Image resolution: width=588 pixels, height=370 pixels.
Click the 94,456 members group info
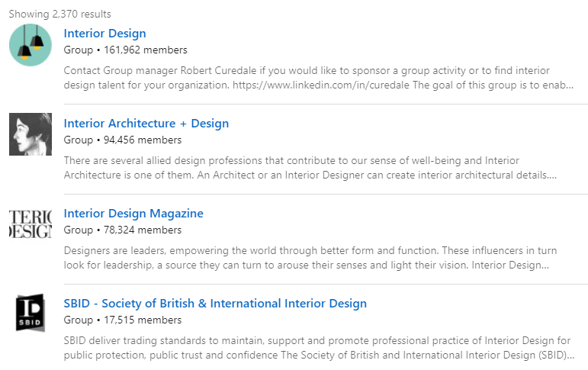tap(122, 140)
